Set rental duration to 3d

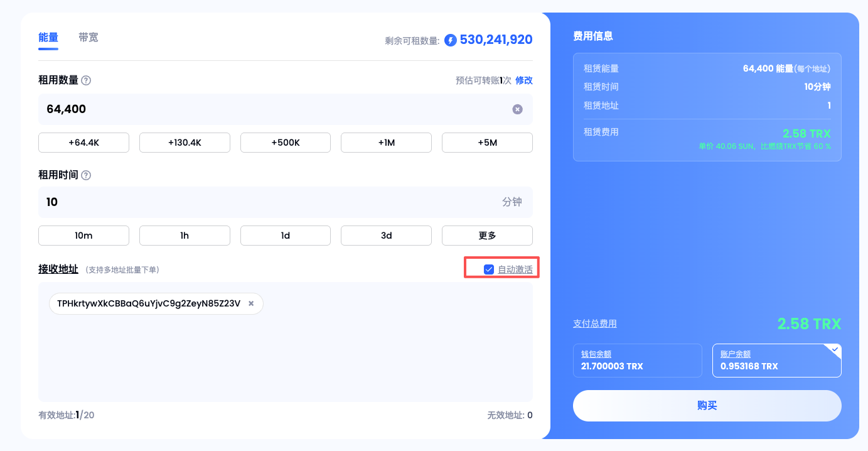387,236
